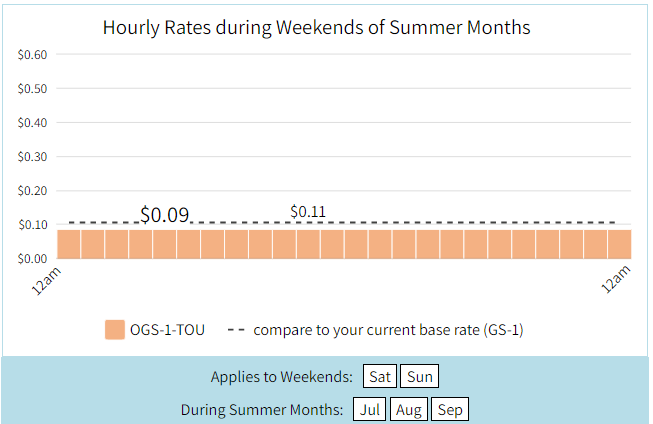Click the $0.60 y-axis label
653x424 pixels.
[x=32, y=55]
